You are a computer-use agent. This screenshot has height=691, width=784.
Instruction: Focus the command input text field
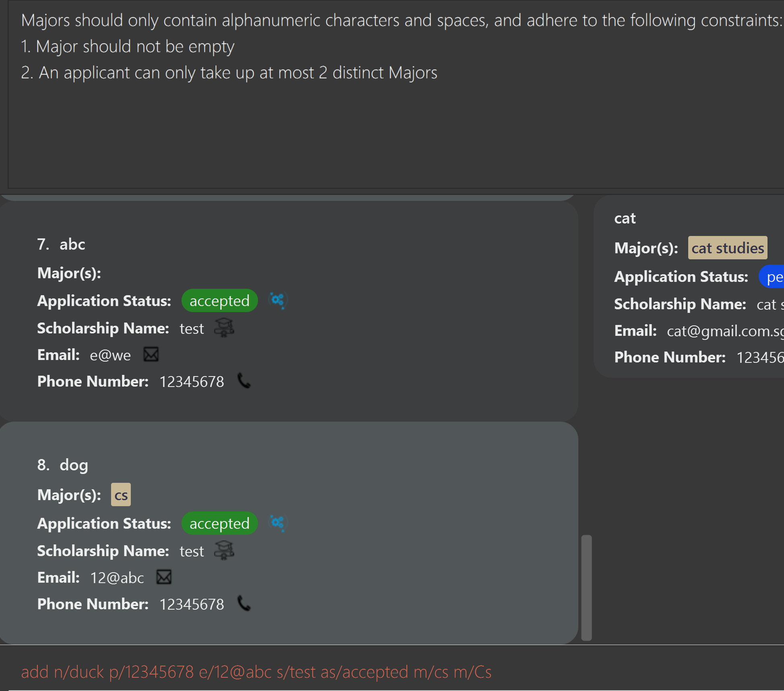point(392,672)
